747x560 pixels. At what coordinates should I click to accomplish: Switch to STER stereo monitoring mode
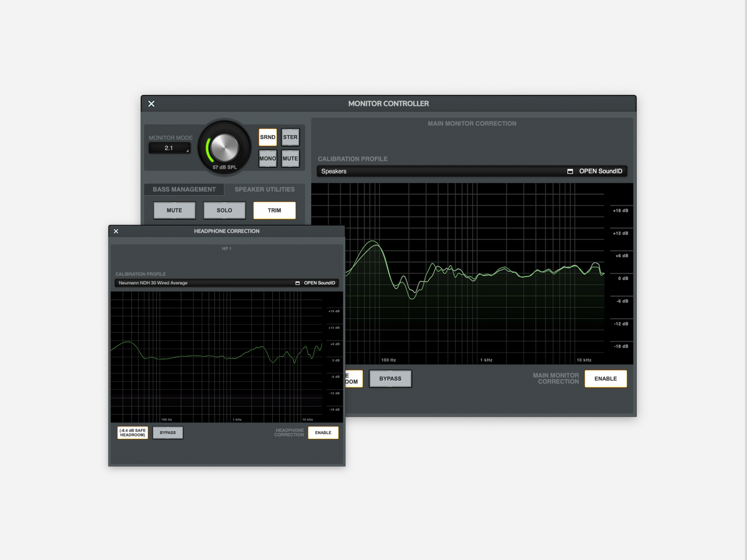pos(290,137)
